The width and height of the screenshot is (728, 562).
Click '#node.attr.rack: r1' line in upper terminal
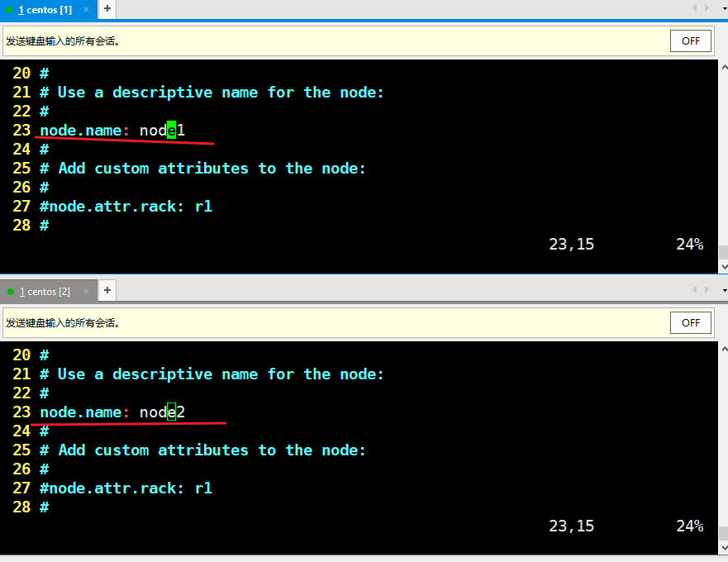tap(126, 207)
